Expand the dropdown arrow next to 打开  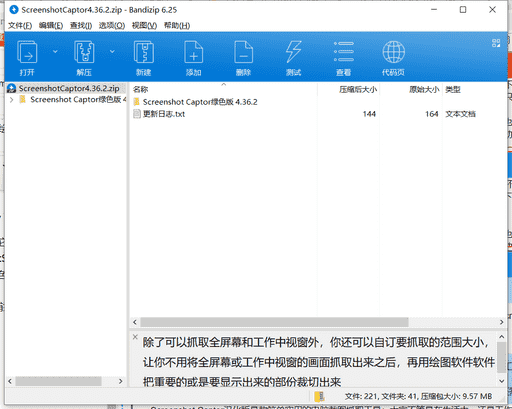[55, 52]
